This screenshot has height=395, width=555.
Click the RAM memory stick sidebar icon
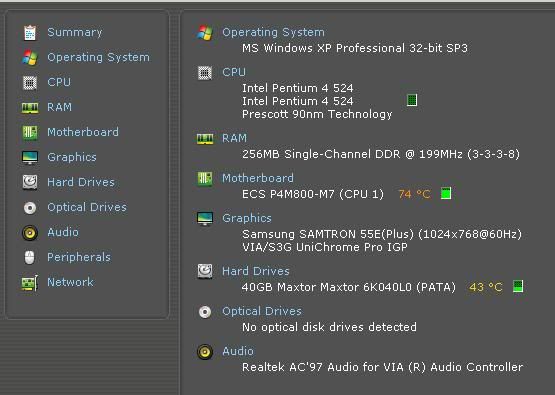30,108
